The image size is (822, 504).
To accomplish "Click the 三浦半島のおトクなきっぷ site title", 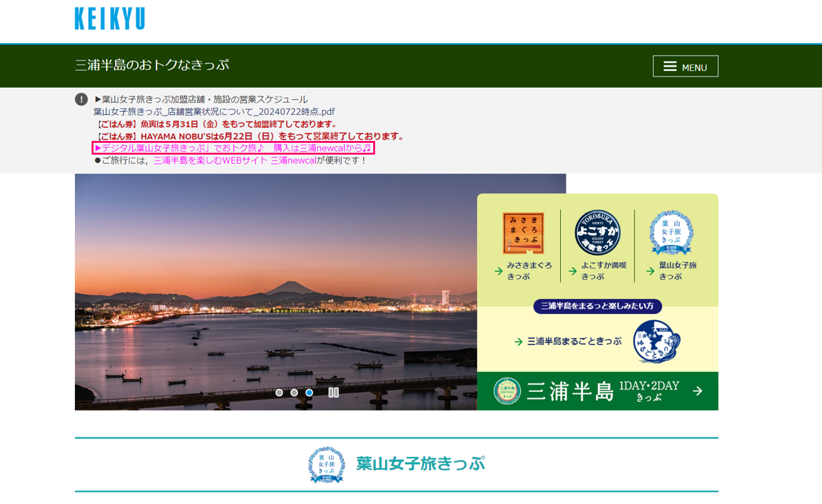I will 152,65.
